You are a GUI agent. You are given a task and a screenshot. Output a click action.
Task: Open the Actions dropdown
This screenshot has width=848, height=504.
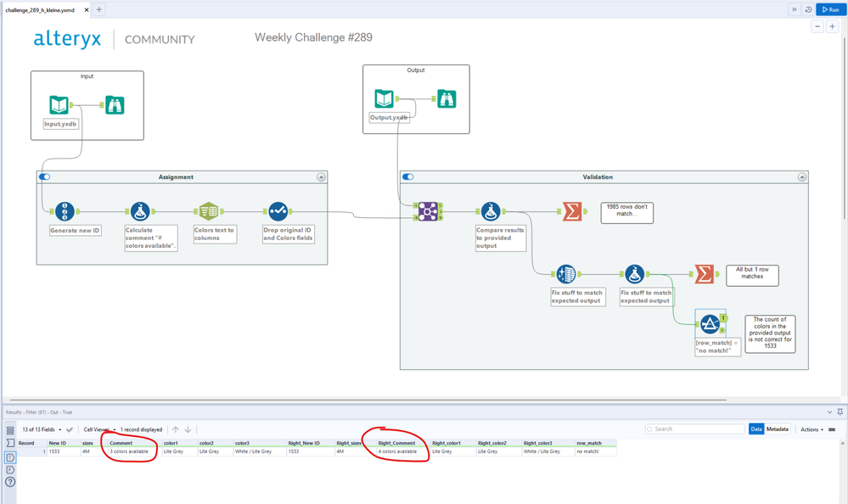(x=811, y=429)
